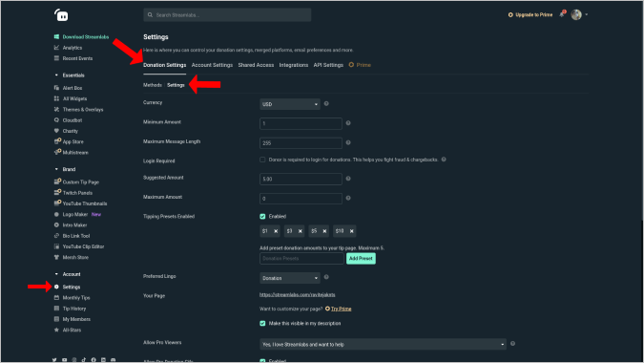The image size is (644, 363).
Task: Open the Prime tab
Action: coord(360,65)
